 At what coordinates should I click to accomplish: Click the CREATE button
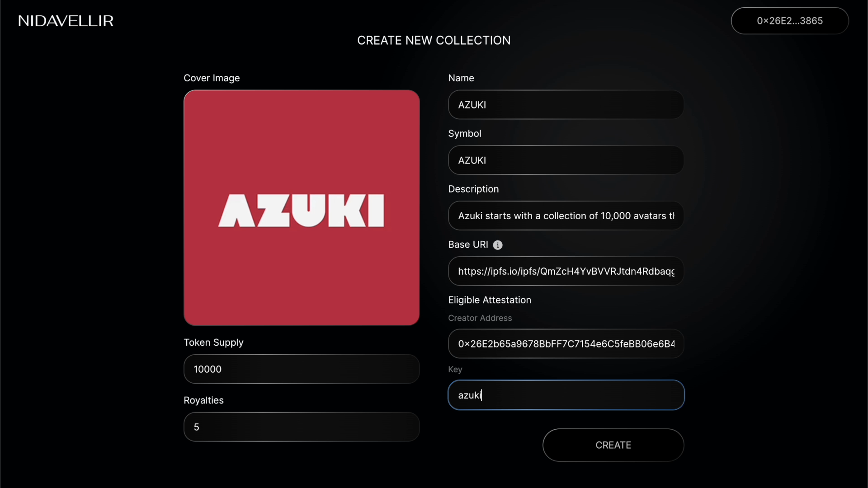tap(613, 445)
